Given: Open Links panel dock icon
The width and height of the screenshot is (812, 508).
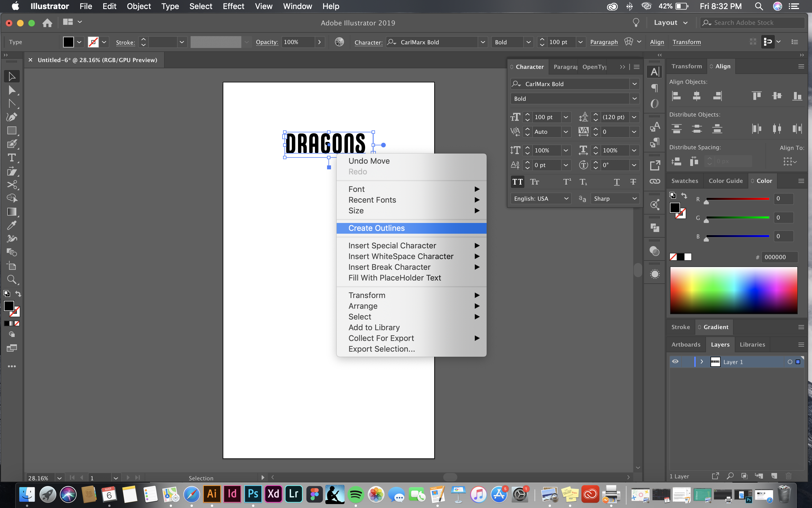Looking at the screenshot, I should 655,181.
